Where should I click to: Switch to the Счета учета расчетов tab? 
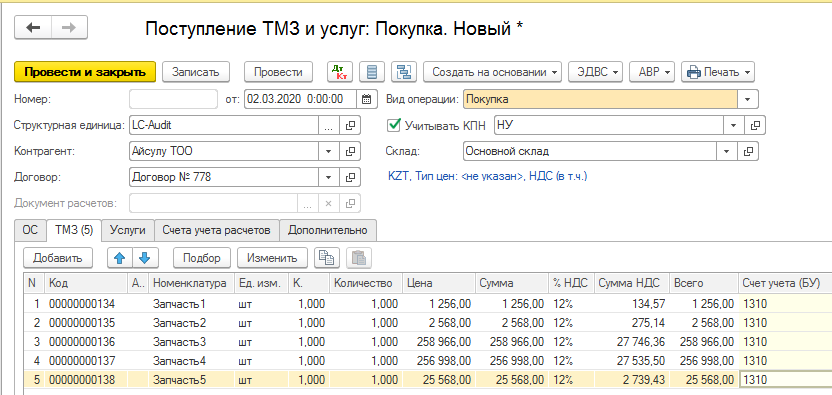tap(216, 230)
